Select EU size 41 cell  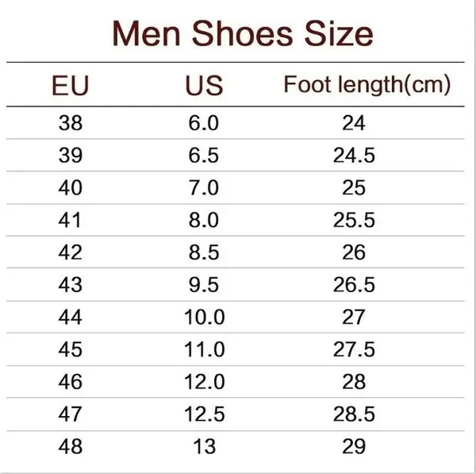coord(70,220)
